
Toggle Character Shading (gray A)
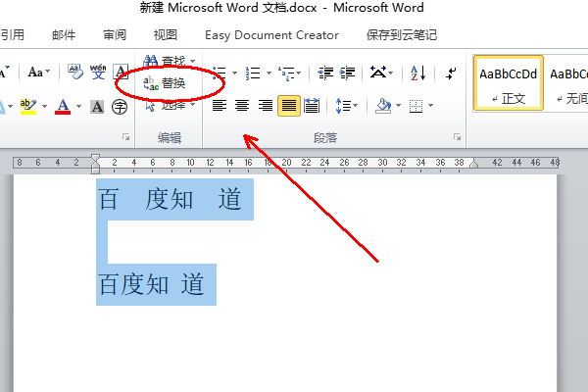point(97,107)
